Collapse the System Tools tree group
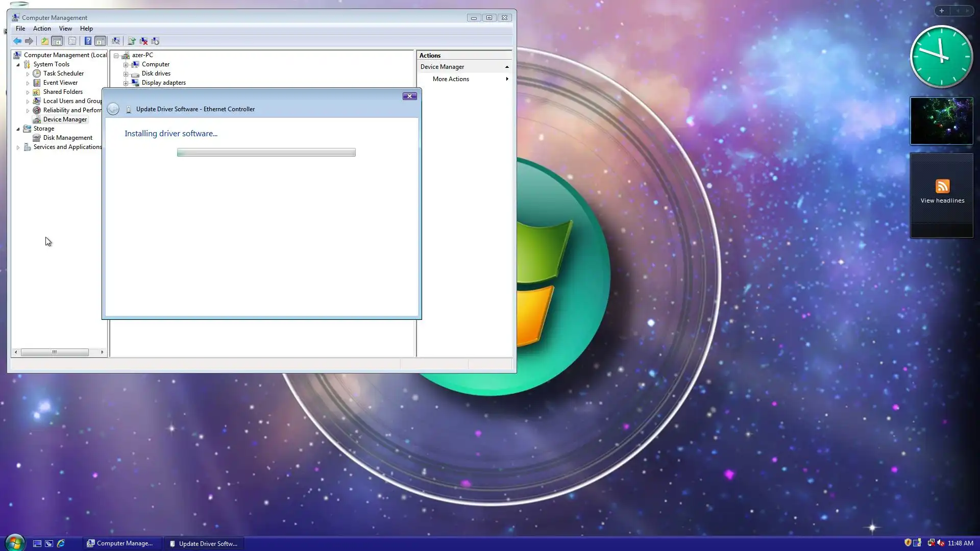Image resolution: width=980 pixels, height=551 pixels. (18, 64)
